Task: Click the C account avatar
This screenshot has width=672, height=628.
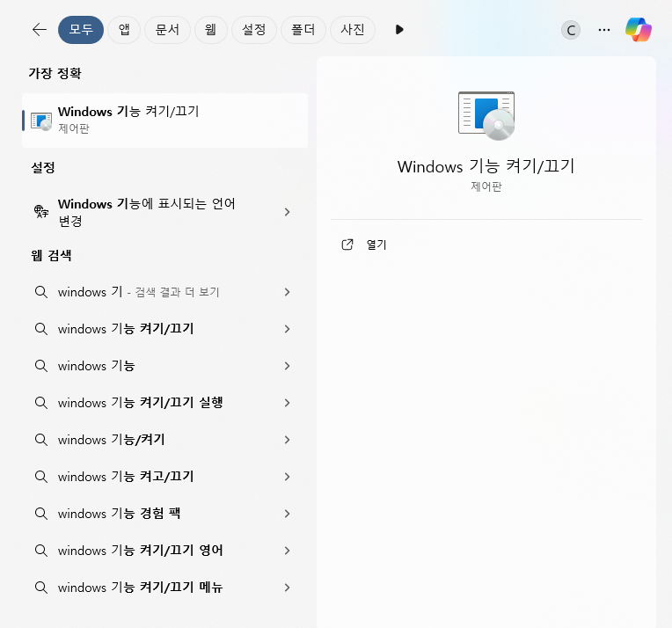Action: tap(571, 30)
